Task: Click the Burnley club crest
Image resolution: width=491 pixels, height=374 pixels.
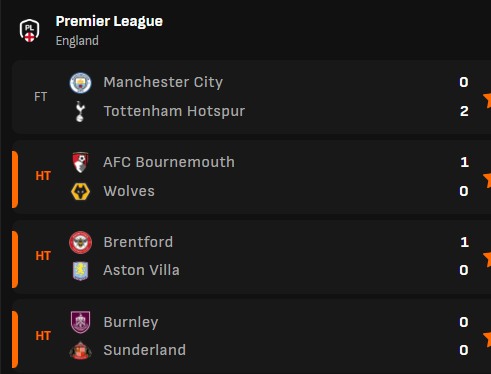Action: [x=80, y=322]
